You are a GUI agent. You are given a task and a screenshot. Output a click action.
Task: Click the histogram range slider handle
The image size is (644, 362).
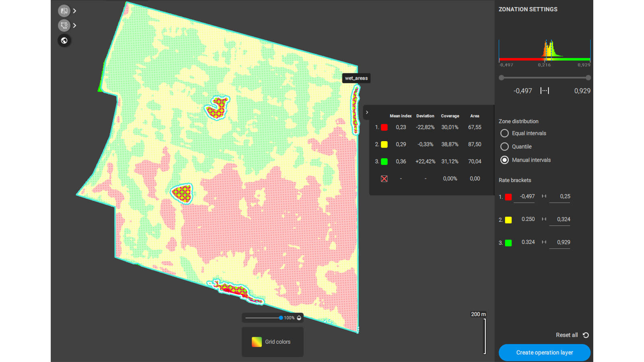[501, 78]
